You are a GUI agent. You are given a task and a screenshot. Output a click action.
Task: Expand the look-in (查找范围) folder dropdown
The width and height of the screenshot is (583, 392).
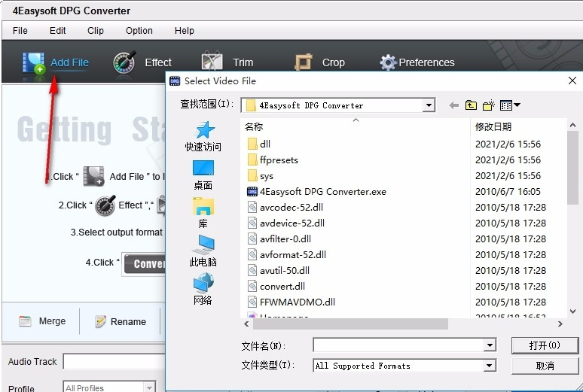pos(429,105)
